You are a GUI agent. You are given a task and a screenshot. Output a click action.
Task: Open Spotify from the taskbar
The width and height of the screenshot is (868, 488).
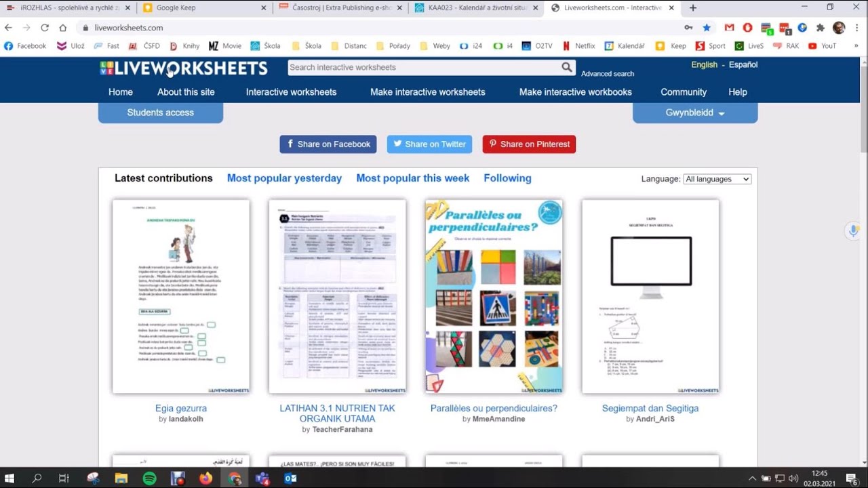point(149,478)
